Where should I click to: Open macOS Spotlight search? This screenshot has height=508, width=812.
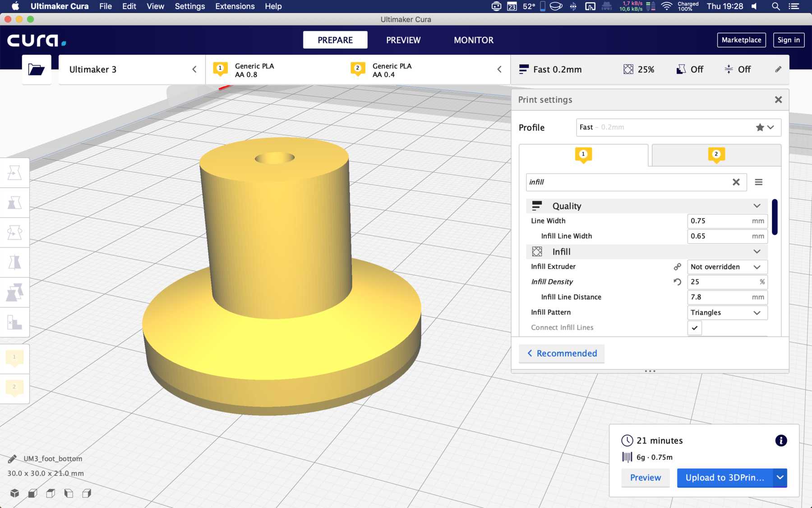tap(776, 6)
